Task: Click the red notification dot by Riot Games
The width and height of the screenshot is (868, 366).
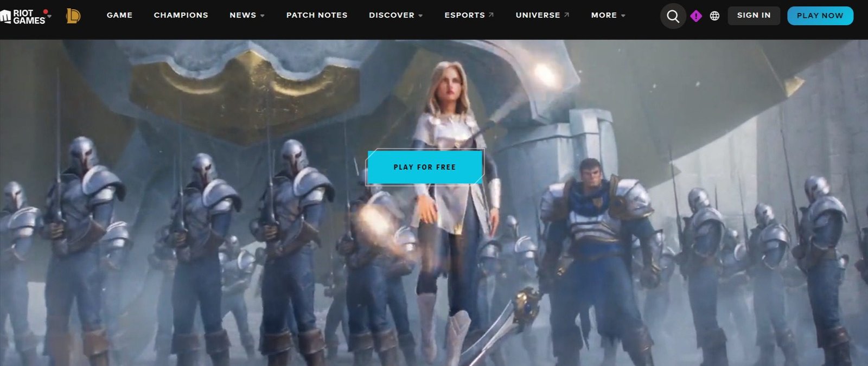Action: coord(46,11)
